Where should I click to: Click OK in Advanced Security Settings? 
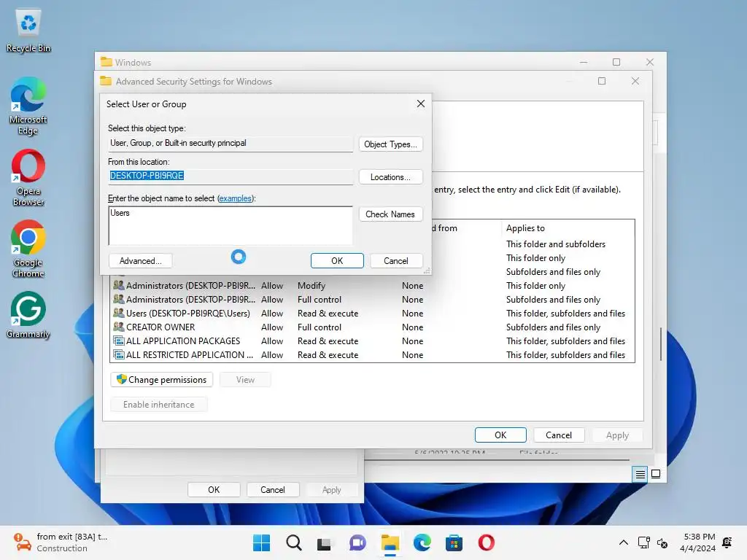click(500, 435)
